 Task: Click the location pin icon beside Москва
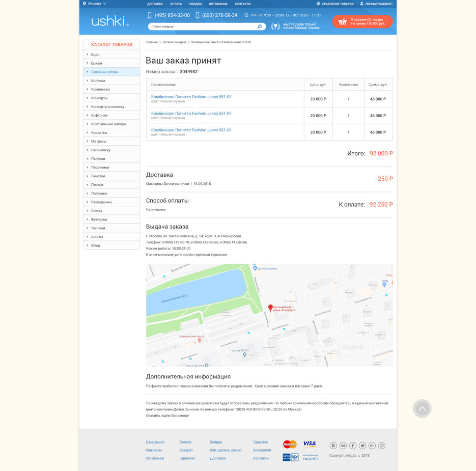tap(85, 4)
